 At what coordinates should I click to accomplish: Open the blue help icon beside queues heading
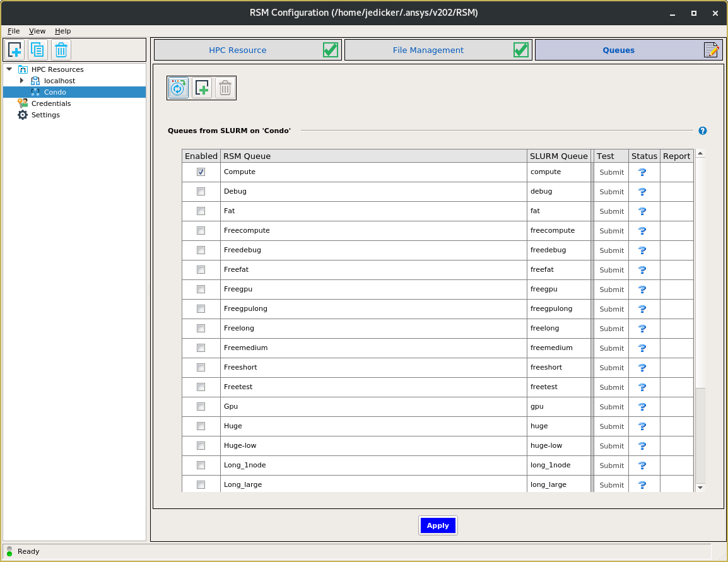click(703, 131)
